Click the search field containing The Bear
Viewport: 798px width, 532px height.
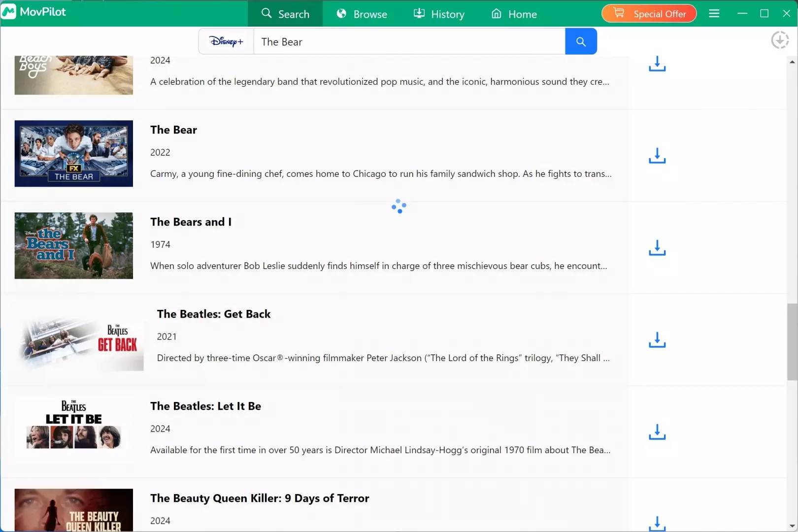click(409, 41)
